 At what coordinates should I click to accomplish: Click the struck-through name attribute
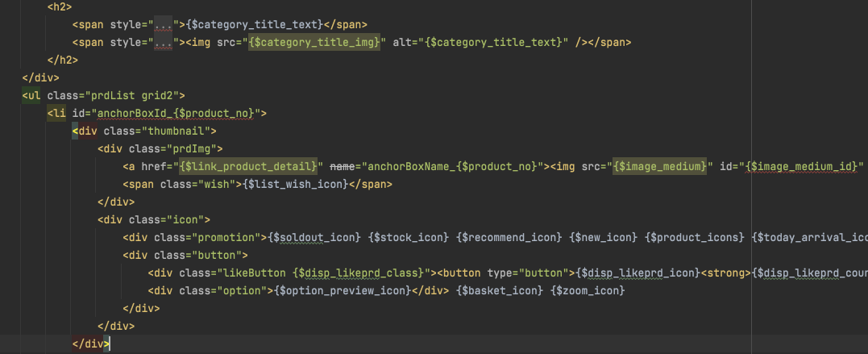tap(343, 166)
